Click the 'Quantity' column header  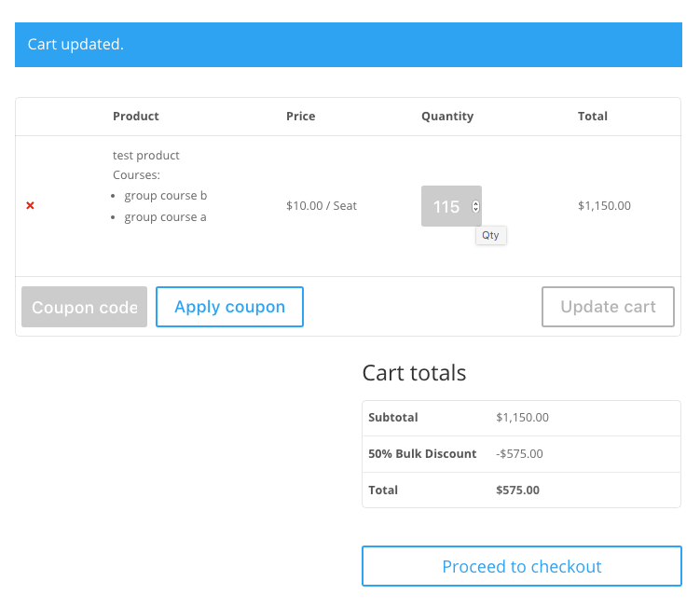click(447, 117)
